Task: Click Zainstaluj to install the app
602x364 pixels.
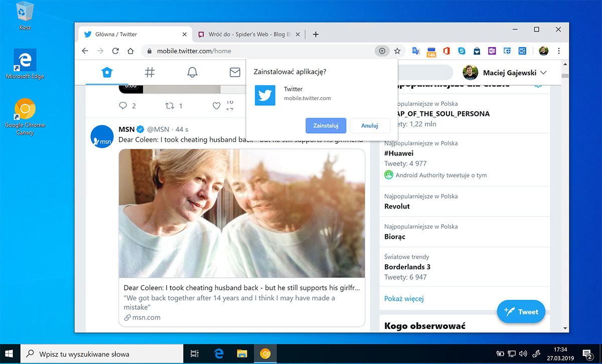Action: [326, 125]
